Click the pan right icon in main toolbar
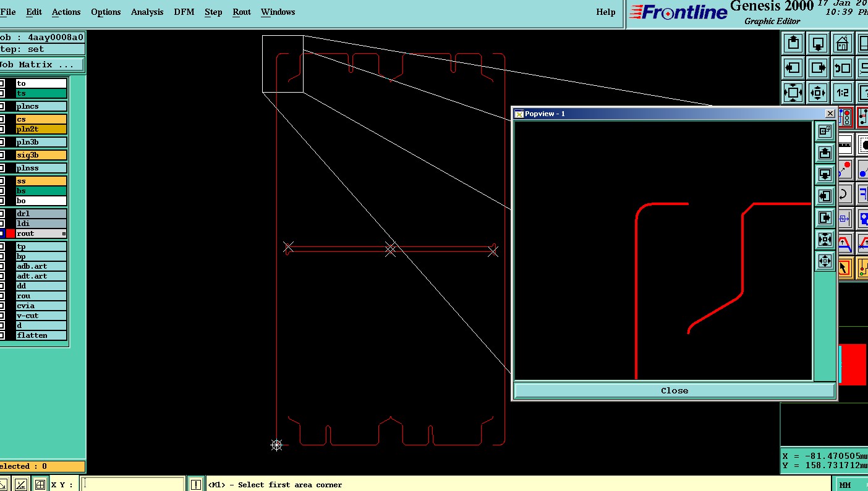Image resolution: width=868 pixels, height=491 pixels. pyautogui.click(x=818, y=68)
